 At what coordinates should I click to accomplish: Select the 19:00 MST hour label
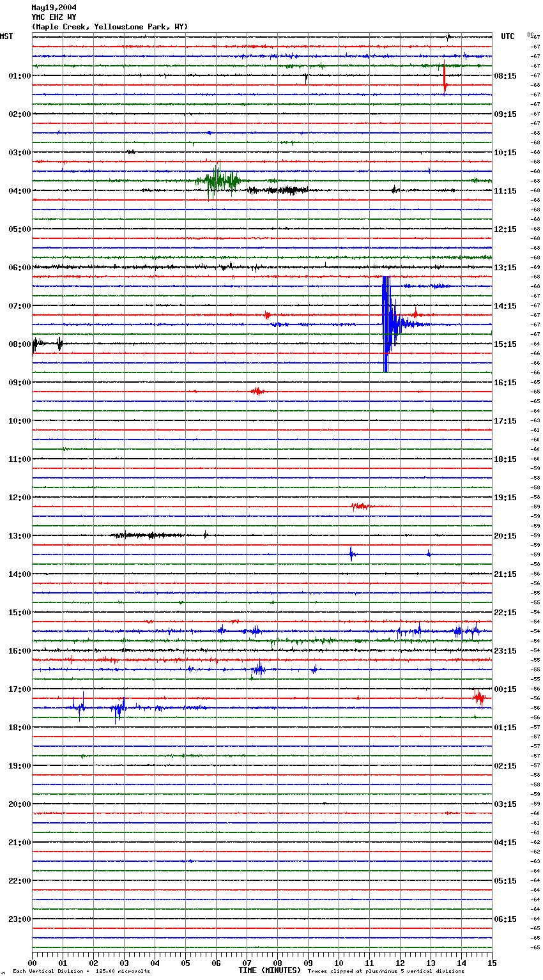(20, 766)
